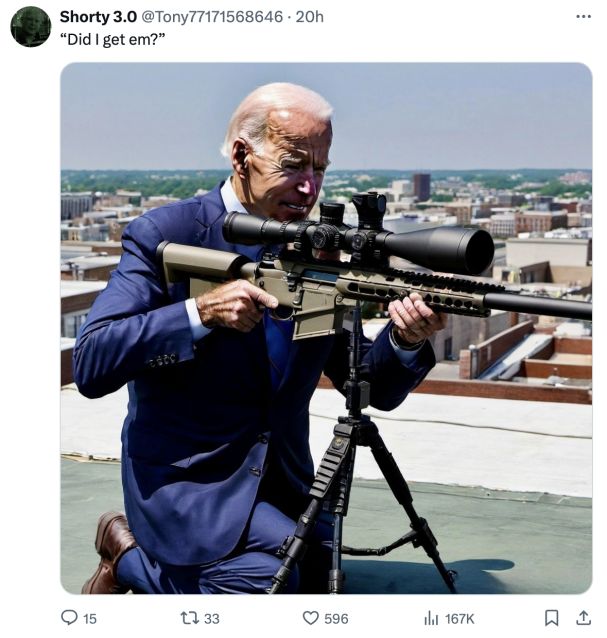The width and height of the screenshot is (607, 638).
Task: Click the reply speech bubble icon
Action: 69,618
